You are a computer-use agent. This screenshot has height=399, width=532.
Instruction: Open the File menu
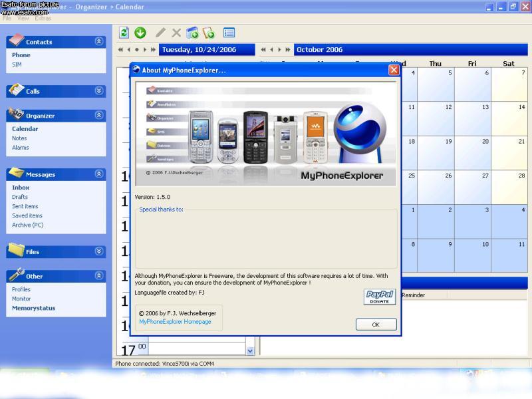pyautogui.click(x=7, y=19)
